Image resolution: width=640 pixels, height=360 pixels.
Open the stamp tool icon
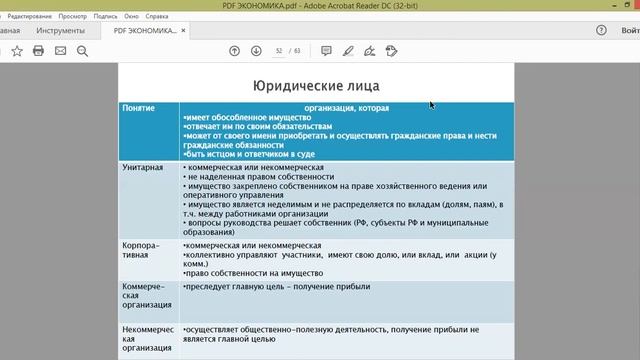coord(391,51)
